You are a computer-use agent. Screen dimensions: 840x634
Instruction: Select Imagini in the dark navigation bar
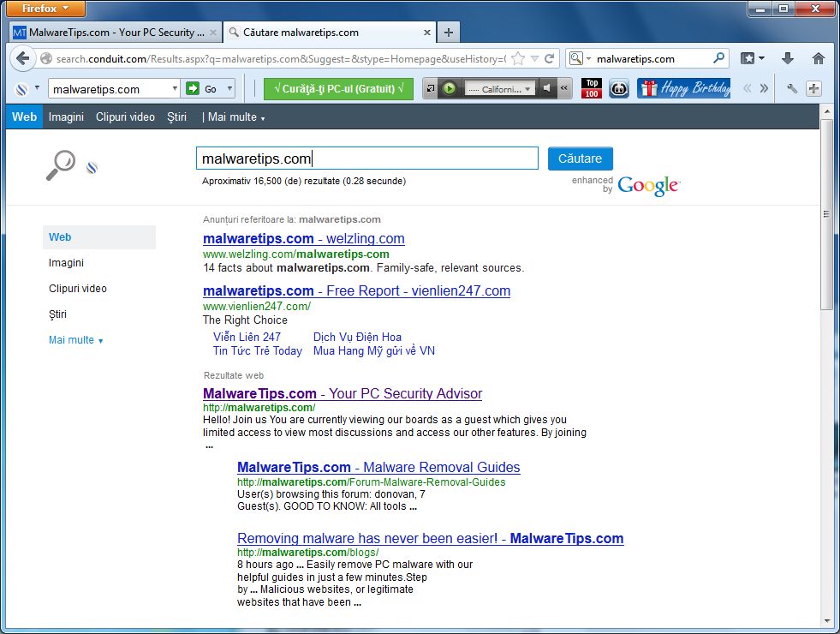point(66,117)
